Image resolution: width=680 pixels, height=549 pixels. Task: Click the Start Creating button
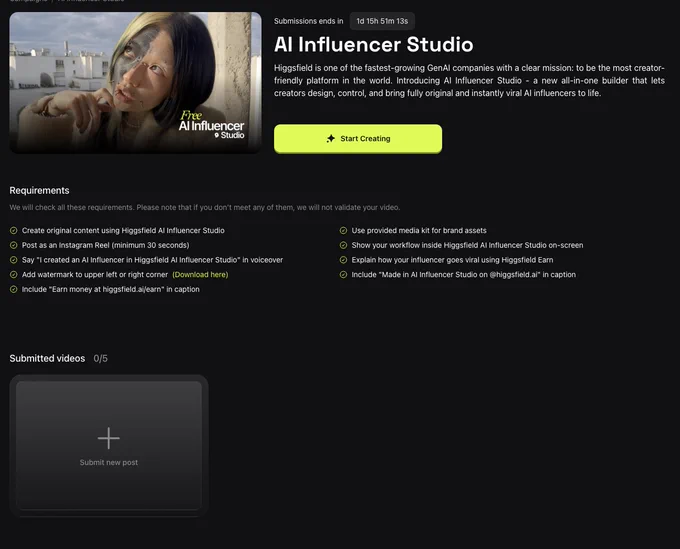tap(358, 139)
